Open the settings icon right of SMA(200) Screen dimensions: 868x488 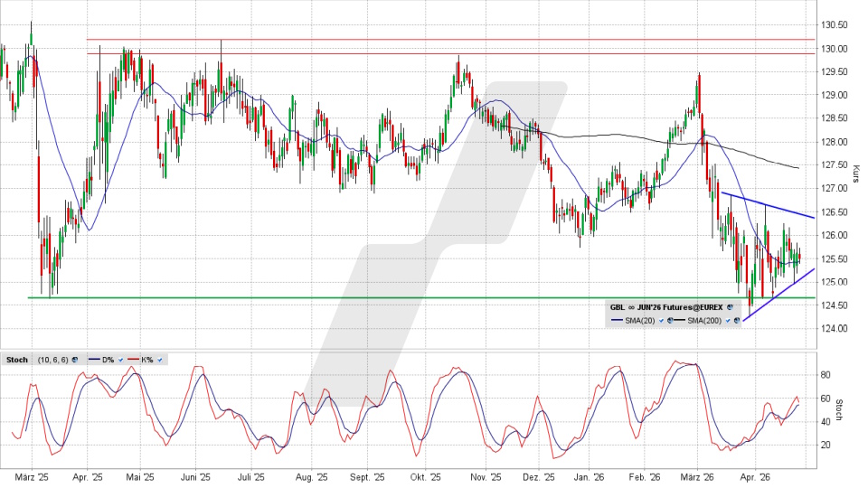pyautogui.click(x=738, y=320)
